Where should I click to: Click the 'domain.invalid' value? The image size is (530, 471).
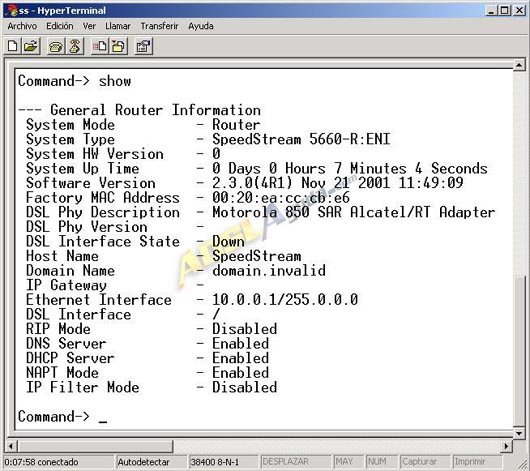tap(269, 270)
